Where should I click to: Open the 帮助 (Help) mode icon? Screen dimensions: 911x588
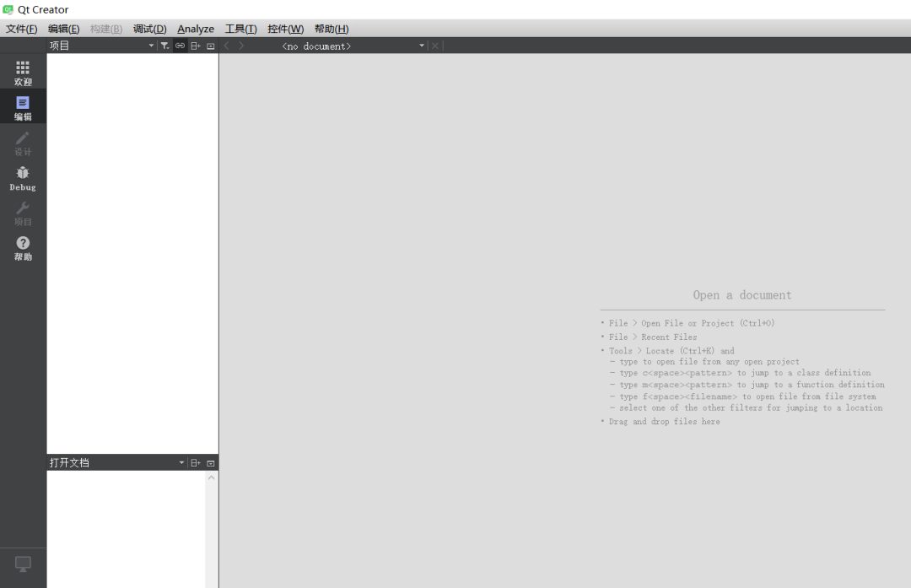coord(23,247)
